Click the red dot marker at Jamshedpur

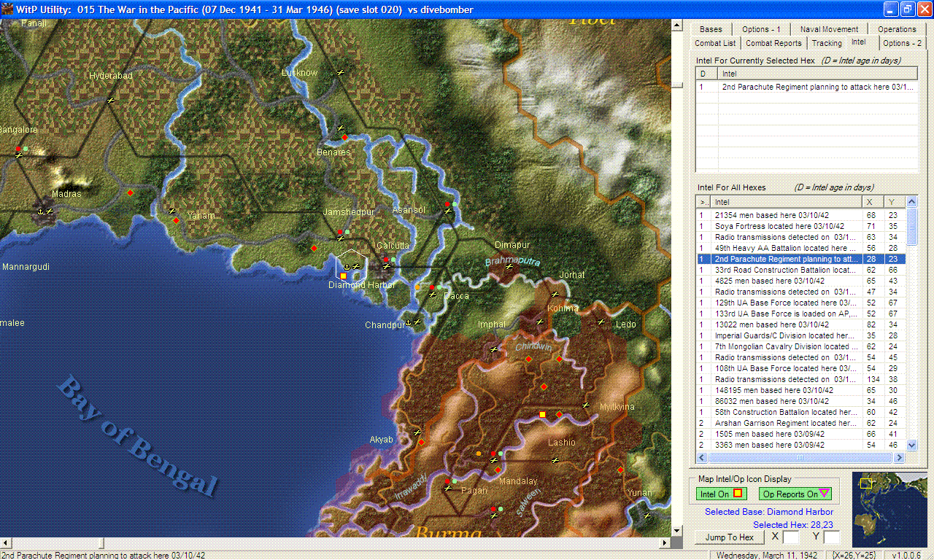coord(340,233)
